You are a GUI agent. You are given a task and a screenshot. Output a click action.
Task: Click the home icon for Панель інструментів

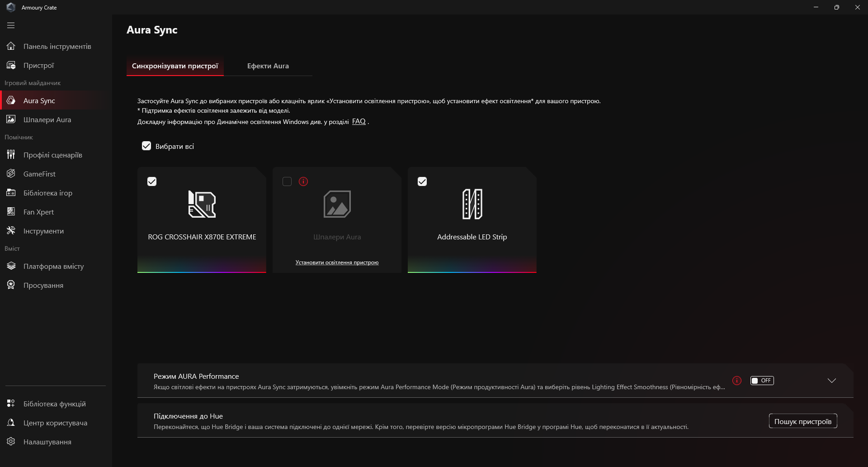coord(11,46)
